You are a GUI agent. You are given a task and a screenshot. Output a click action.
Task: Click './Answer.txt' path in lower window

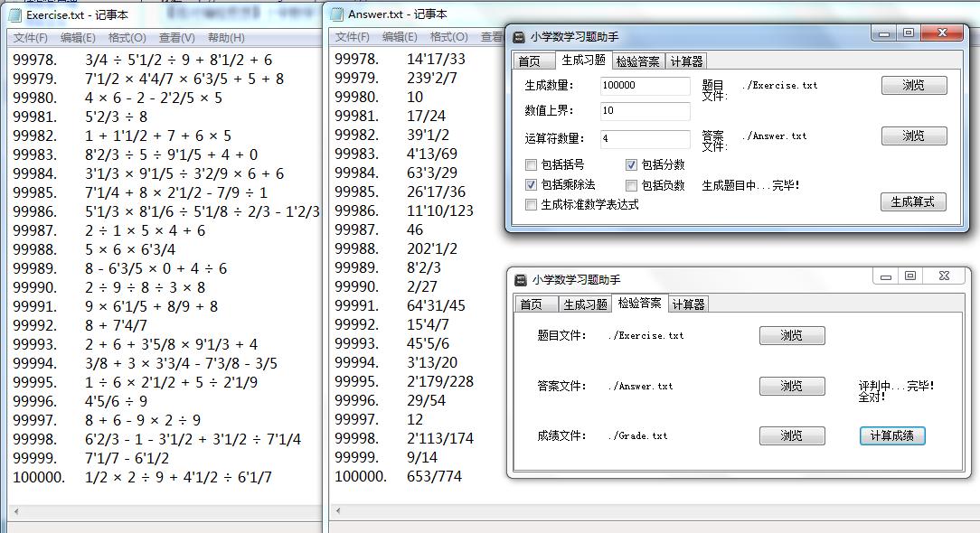(x=640, y=386)
